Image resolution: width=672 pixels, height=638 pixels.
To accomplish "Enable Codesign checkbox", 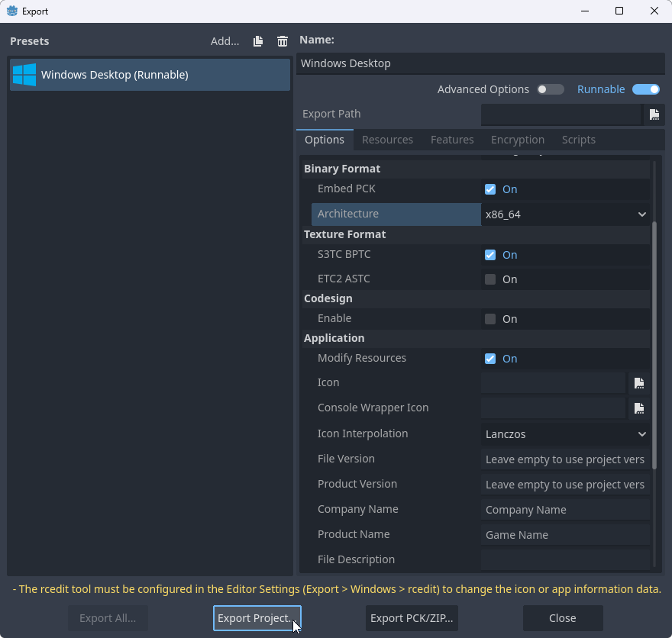I will pyautogui.click(x=490, y=319).
